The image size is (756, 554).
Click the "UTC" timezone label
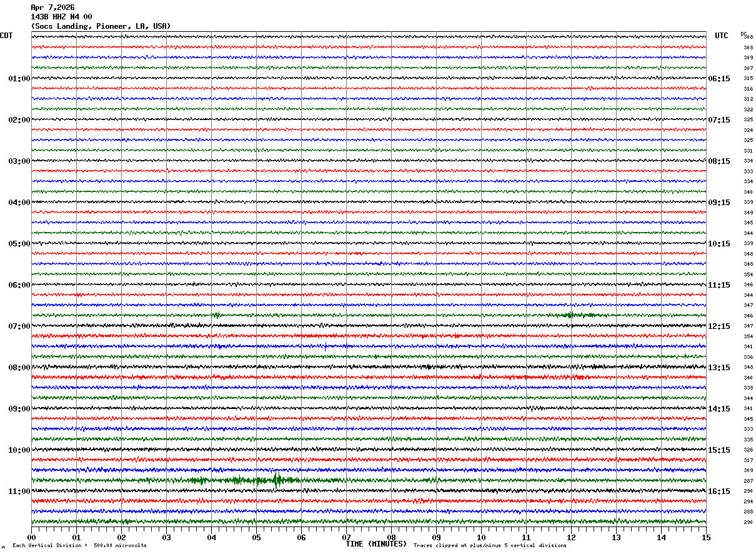[722, 36]
